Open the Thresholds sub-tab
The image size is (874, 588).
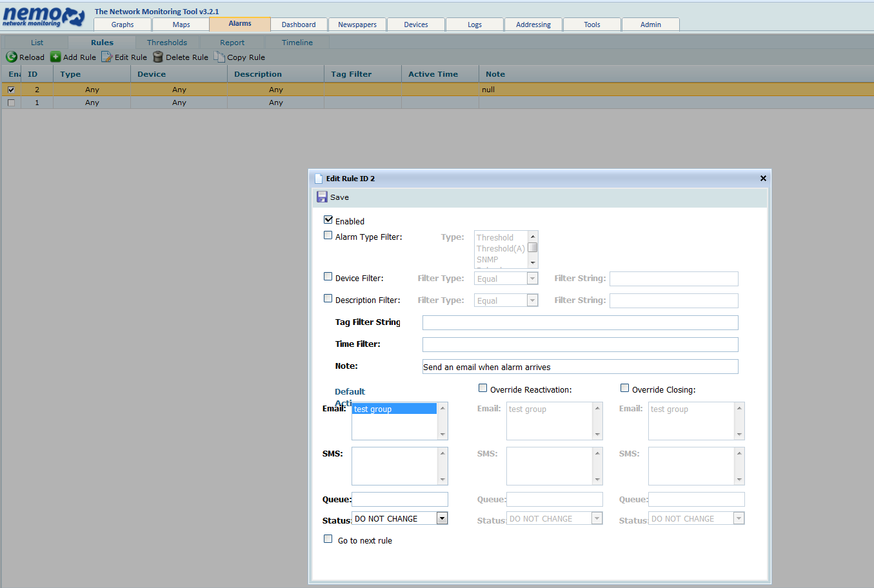tap(167, 43)
